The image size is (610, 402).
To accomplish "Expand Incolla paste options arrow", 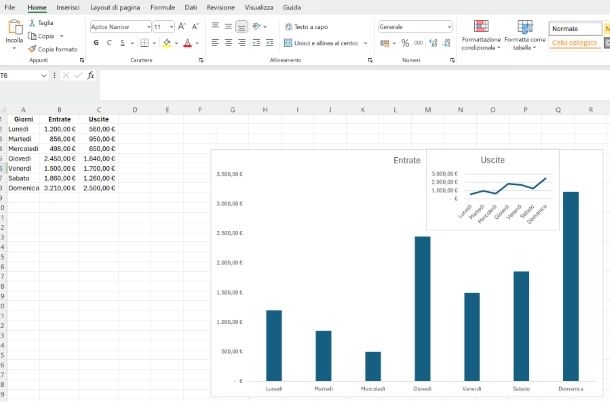I will [x=14, y=48].
